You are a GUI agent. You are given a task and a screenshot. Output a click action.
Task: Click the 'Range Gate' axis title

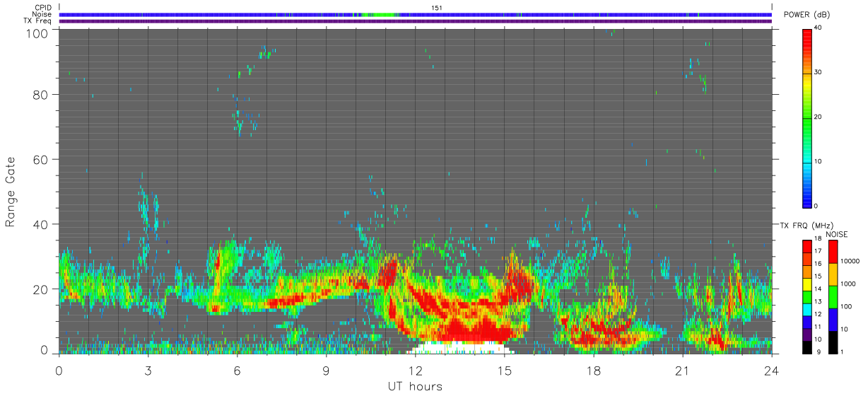pyautogui.click(x=11, y=192)
